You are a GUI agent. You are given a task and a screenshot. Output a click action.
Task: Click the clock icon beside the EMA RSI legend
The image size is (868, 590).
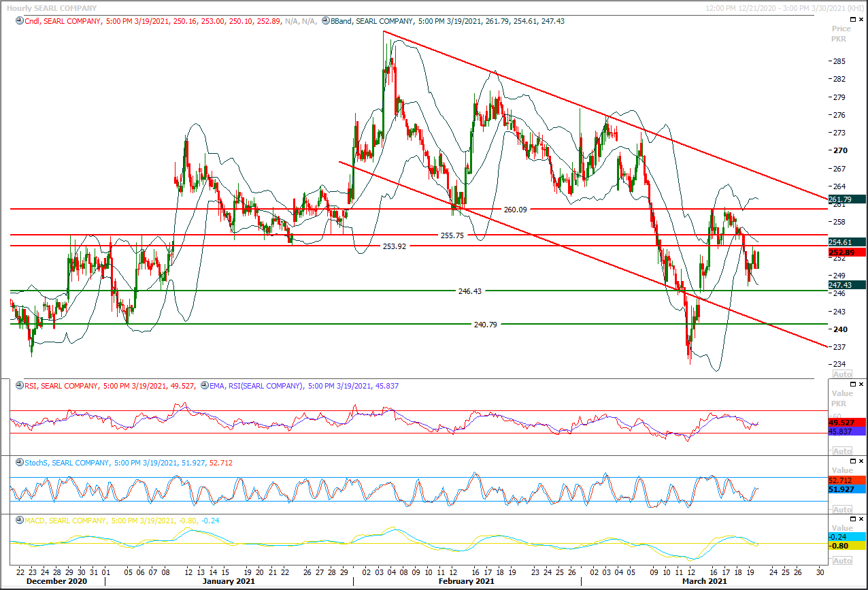[203, 386]
